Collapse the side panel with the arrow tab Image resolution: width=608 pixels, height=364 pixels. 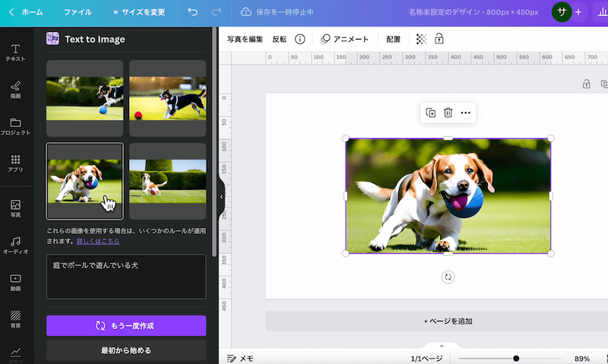coord(221,197)
